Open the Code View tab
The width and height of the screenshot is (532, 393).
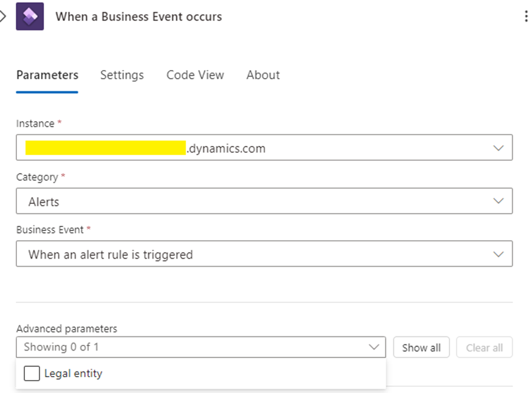[195, 75]
